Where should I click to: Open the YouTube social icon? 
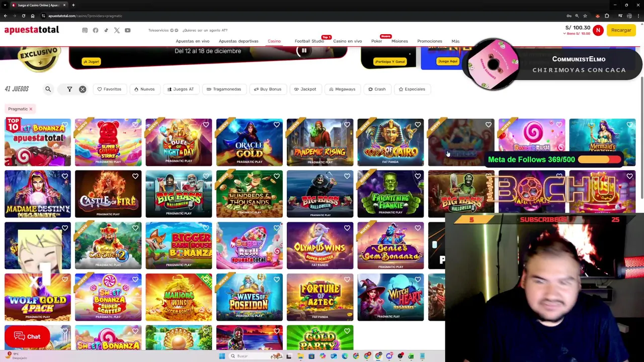tap(128, 30)
